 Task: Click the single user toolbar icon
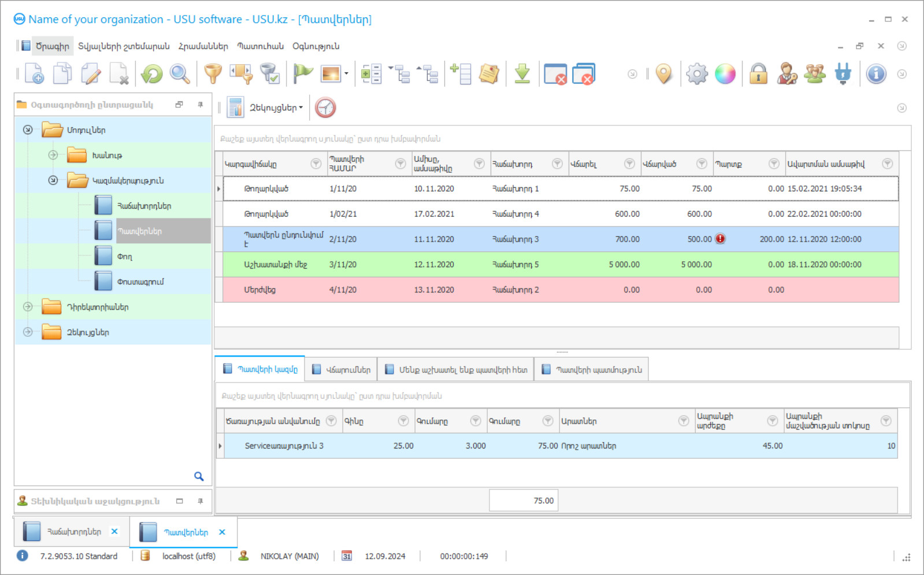tap(786, 74)
